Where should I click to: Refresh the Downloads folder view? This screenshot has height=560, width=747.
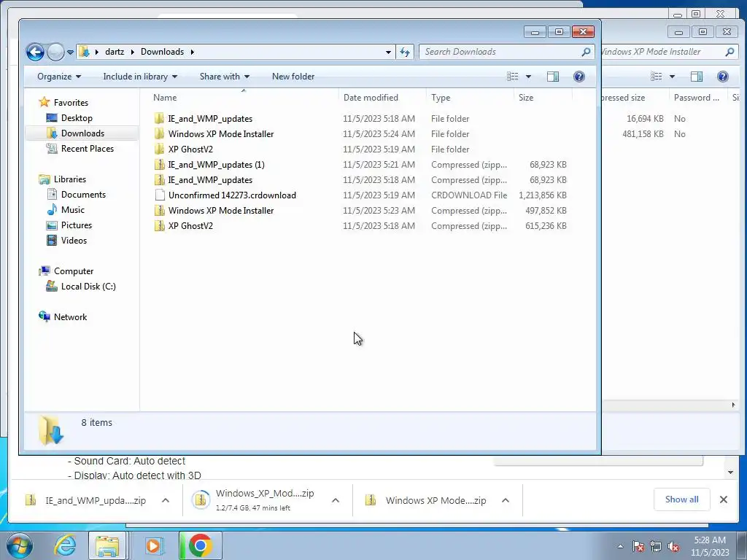pyautogui.click(x=404, y=52)
